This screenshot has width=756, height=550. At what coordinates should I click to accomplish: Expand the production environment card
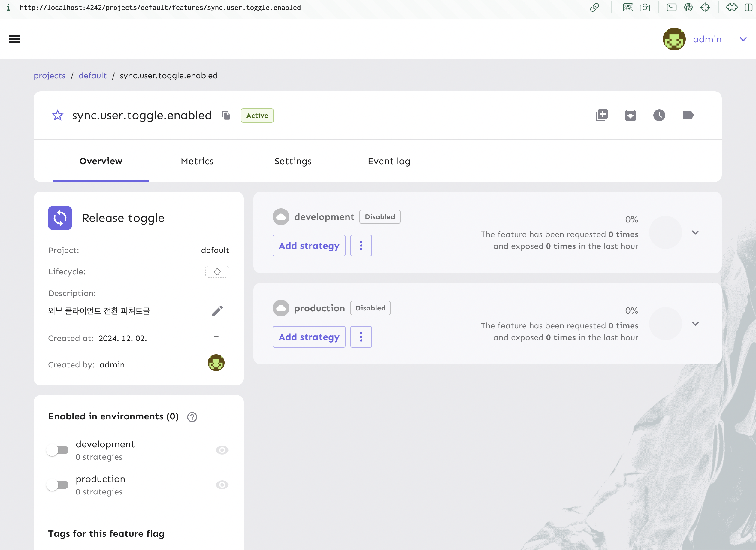(695, 324)
